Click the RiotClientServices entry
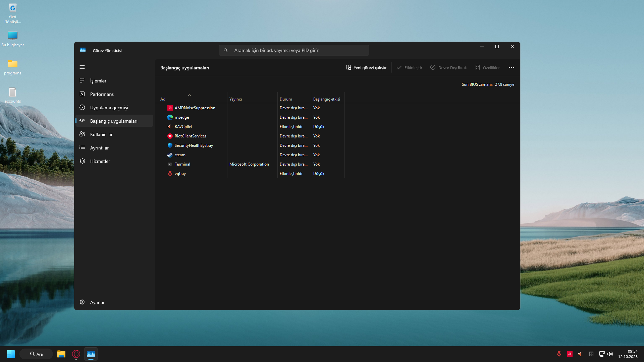 pyautogui.click(x=190, y=136)
